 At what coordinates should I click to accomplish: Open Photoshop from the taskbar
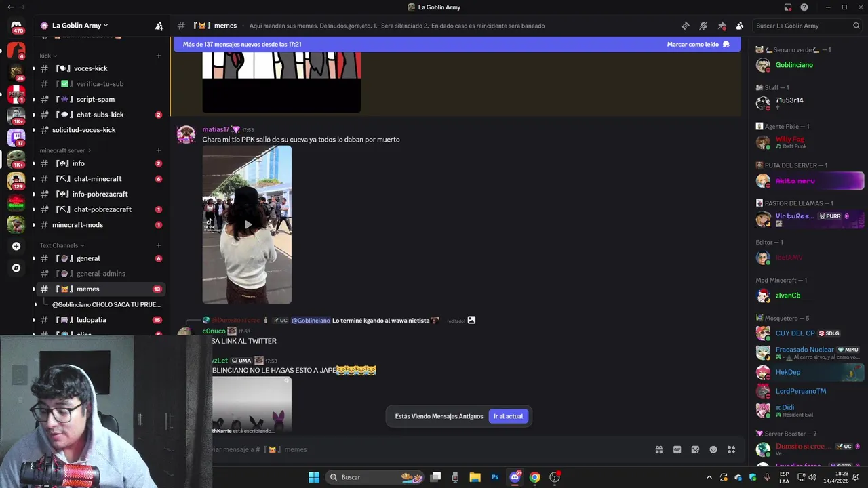pos(495,477)
